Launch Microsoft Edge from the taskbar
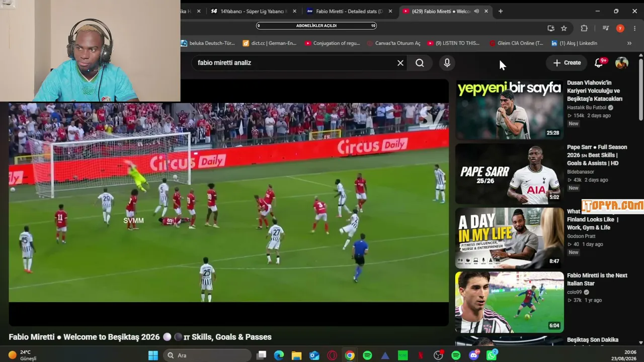This screenshot has width=644, height=362. coord(279,355)
